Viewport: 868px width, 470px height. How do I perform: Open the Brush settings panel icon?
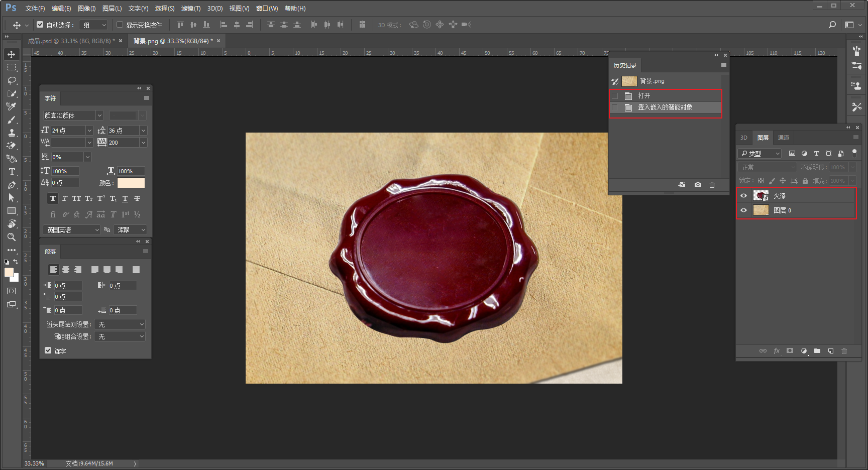[x=856, y=66]
